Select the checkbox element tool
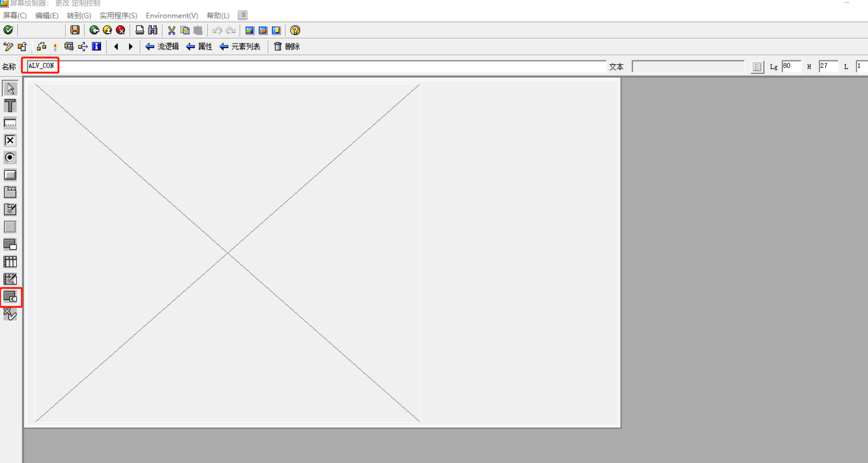The width and height of the screenshot is (868, 463). tap(10, 140)
